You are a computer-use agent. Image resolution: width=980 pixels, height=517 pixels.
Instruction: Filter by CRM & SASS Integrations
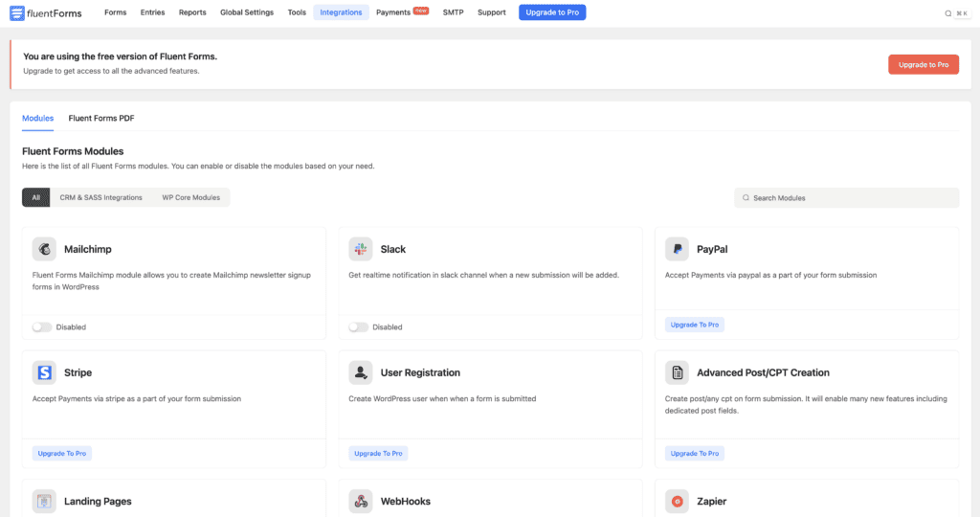(x=100, y=197)
